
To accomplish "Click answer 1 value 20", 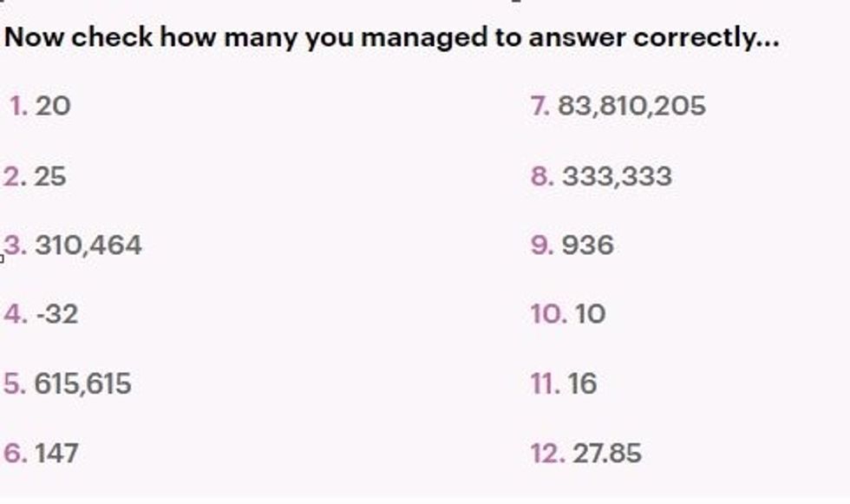I will (53, 106).
